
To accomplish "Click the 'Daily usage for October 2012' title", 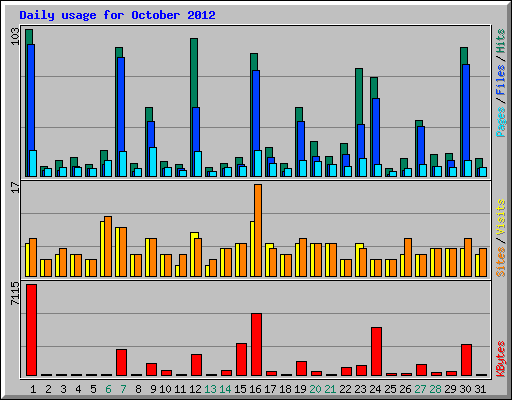I will (117, 15).
